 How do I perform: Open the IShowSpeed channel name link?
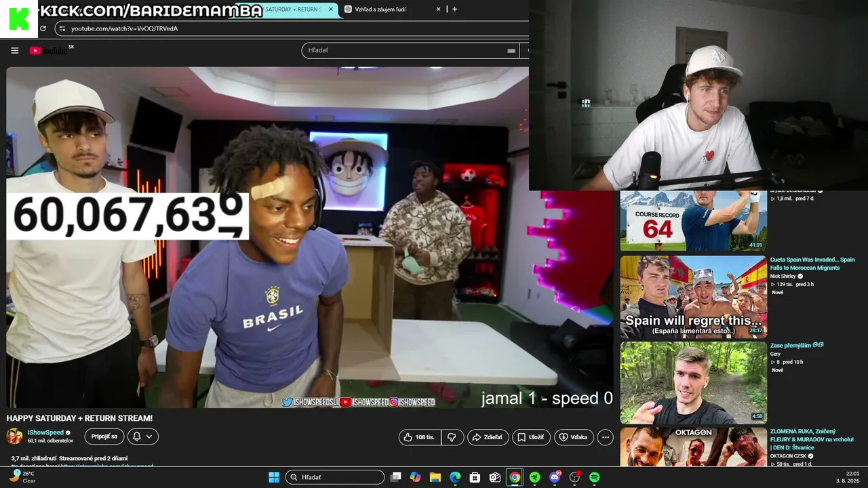tap(45, 432)
